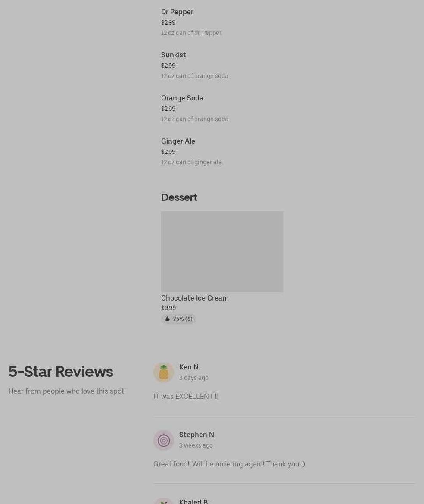
Task: Click the 75% (8) rating badge
Action: [x=178, y=319]
